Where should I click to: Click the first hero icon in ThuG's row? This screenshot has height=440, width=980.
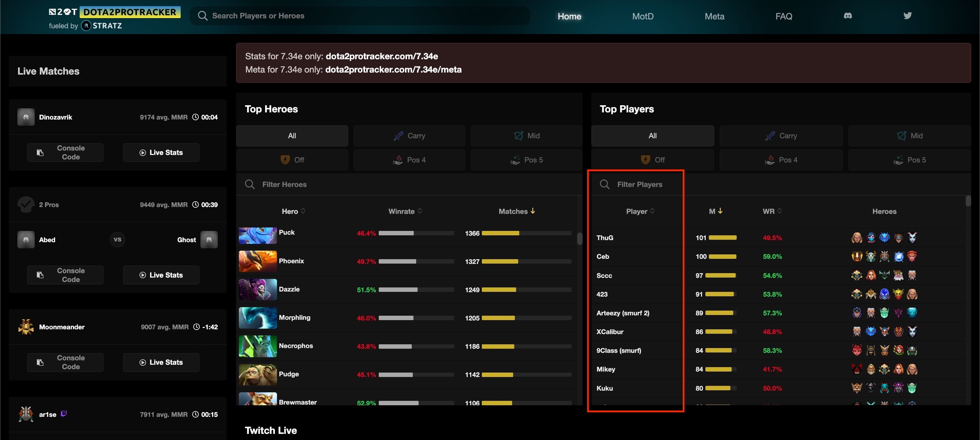pyautogui.click(x=856, y=238)
